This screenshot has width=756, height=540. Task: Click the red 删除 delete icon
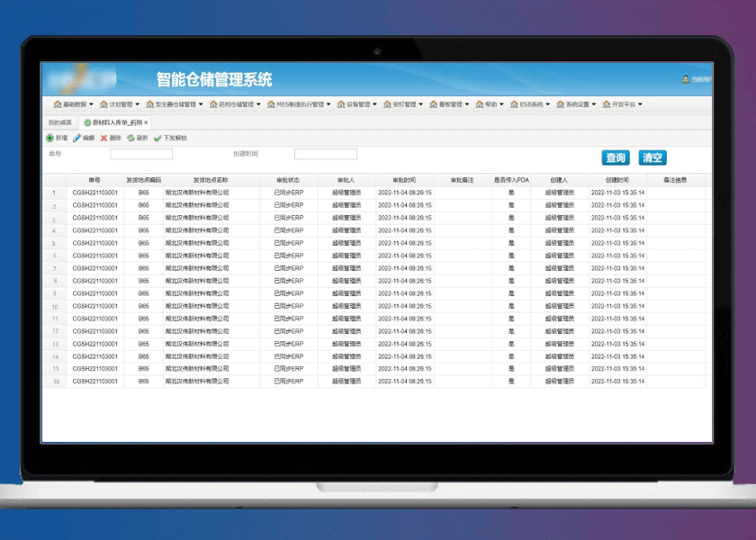coord(103,139)
